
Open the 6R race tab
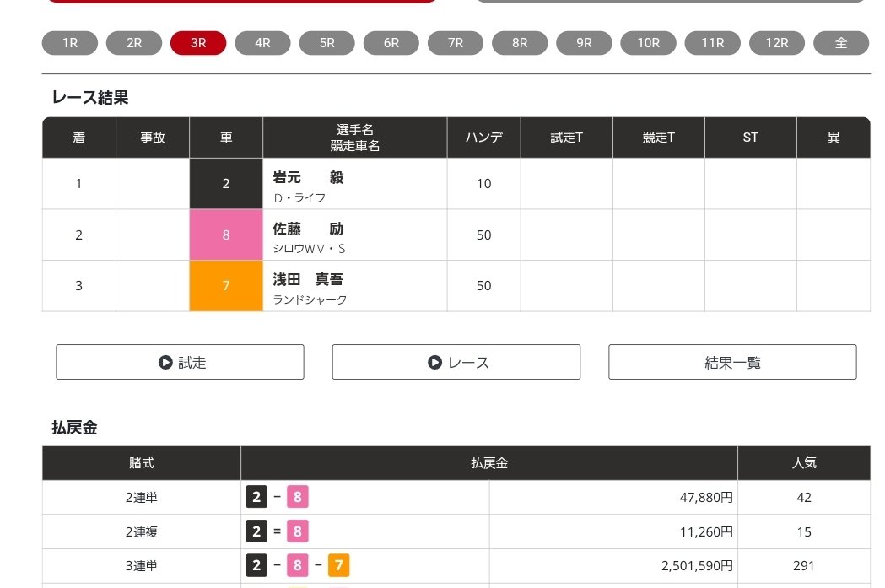click(x=391, y=43)
